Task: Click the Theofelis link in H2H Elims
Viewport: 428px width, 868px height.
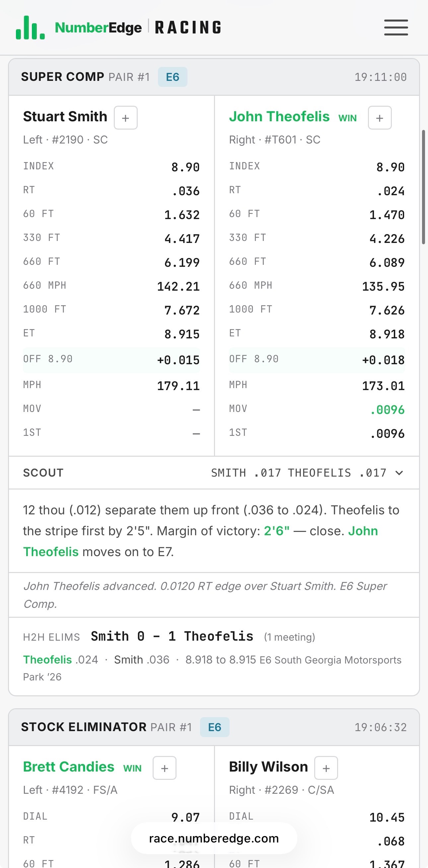Action: (x=47, y=660)
